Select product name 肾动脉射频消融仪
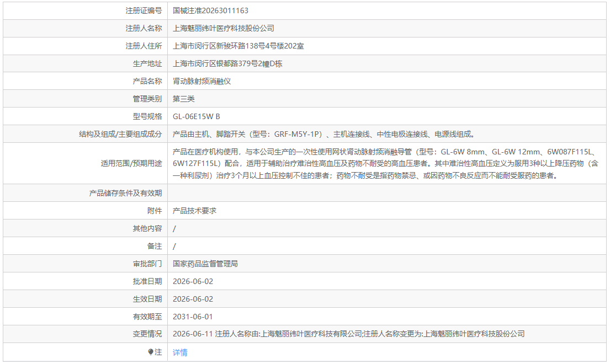Viewport: 610px width, 364px height. click(201, 81)
